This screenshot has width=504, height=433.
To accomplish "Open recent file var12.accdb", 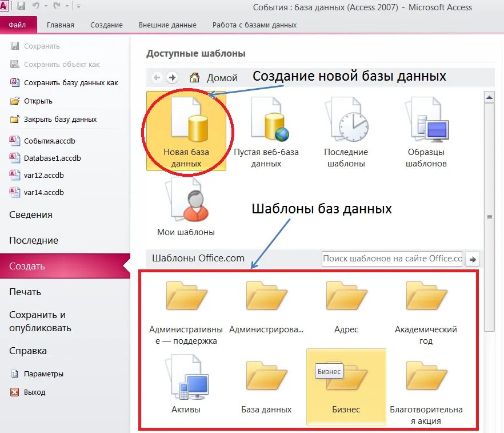I will pyautogui.click(x=37, y=176).
